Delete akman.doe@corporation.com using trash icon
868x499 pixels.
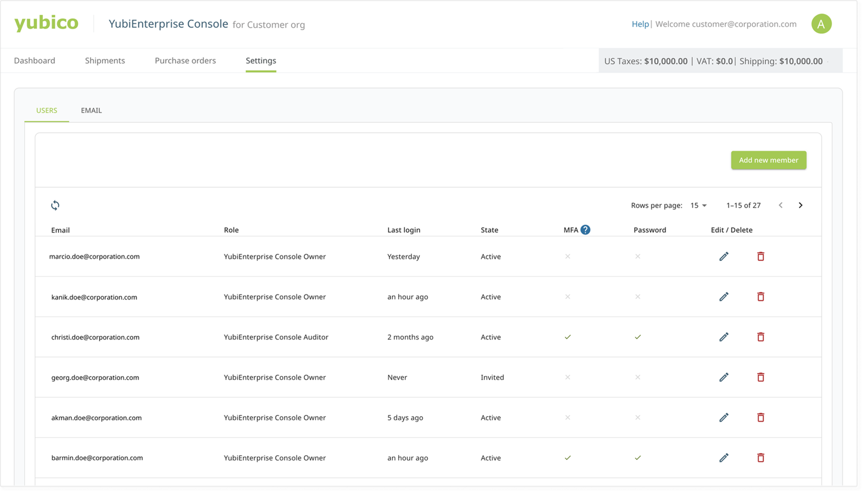coord(761,417)
